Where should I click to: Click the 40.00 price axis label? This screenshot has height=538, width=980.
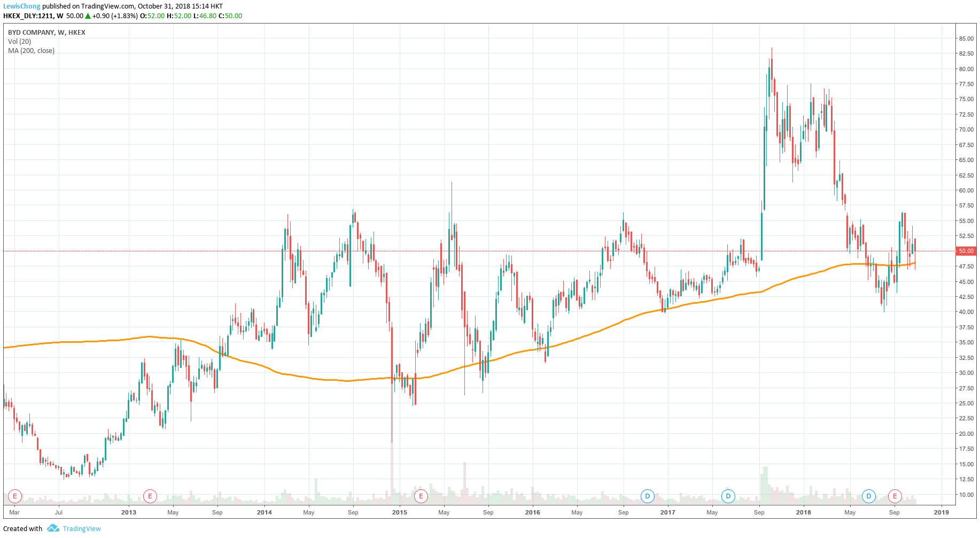click(x=966, y=312)
